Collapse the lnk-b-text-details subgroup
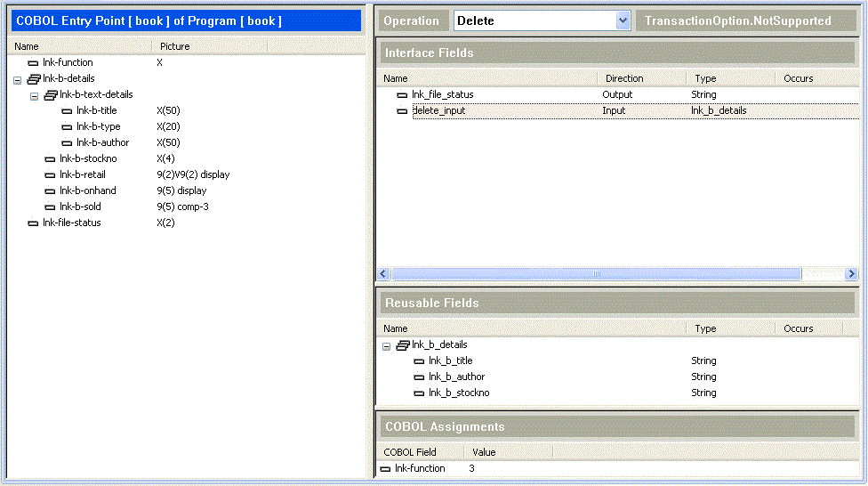Image resolution: width=868 pixels, height=486 pixels. pyautogui.click(x=34, y=95)
